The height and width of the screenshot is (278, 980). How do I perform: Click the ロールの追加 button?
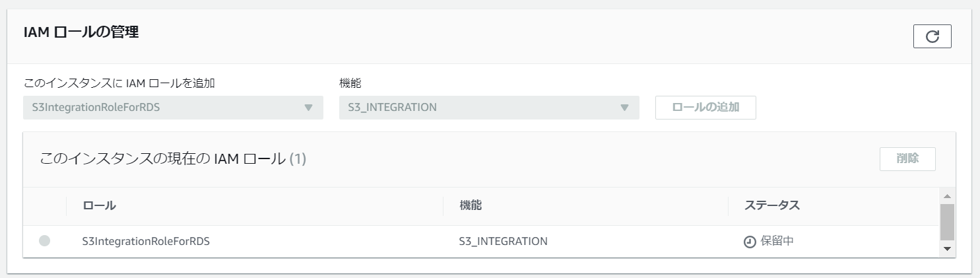(x=705, y=108)
